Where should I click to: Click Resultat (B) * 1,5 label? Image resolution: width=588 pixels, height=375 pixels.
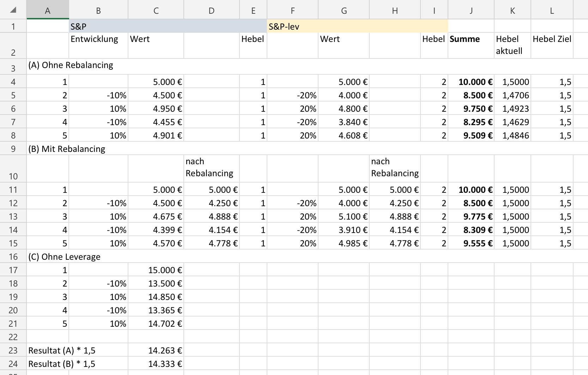pos(62,364)
